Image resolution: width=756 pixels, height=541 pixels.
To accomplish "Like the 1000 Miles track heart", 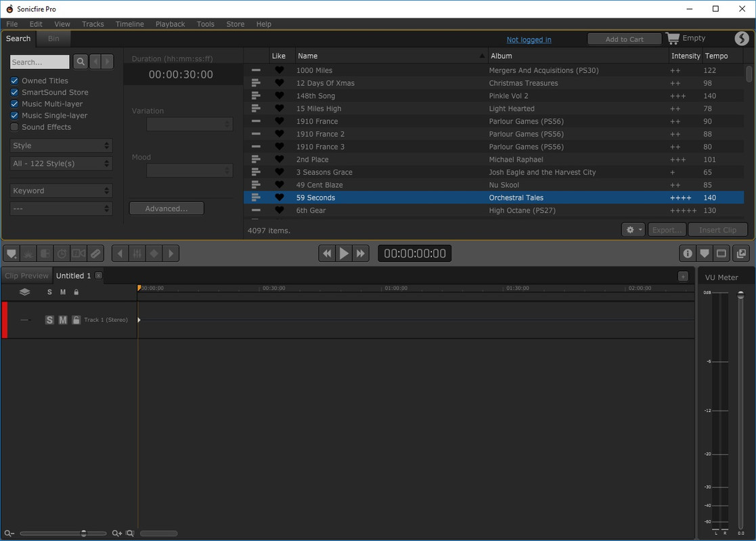I will coord(279,70).
